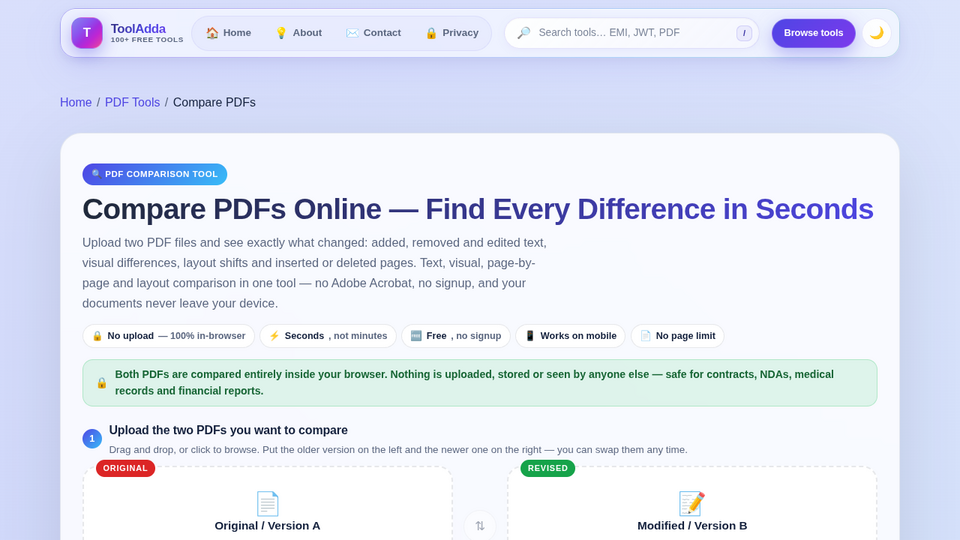960x540 pixels.
Task: Click the magnifier icon in comparison badge
Action: coord(96,174)
